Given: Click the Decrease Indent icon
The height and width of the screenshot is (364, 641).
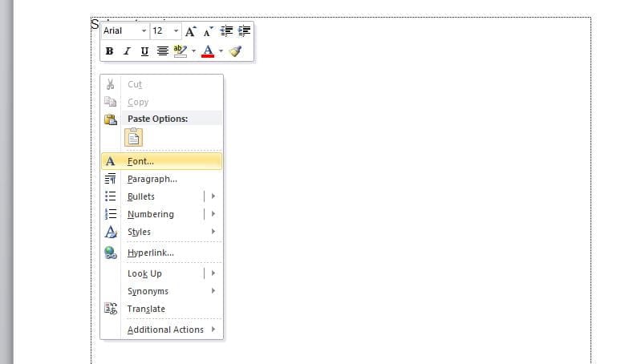Looking at the screenshot, I should click(x=227, y=31).
